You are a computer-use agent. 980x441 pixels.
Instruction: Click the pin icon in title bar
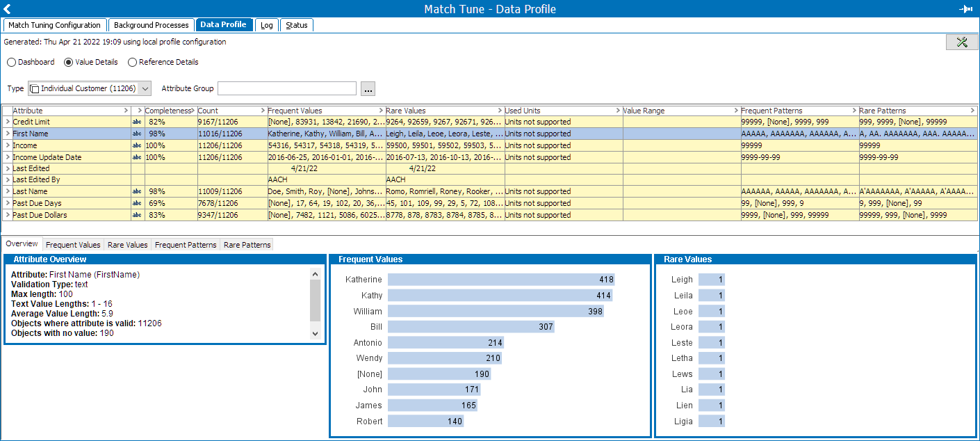click(965, 9)
